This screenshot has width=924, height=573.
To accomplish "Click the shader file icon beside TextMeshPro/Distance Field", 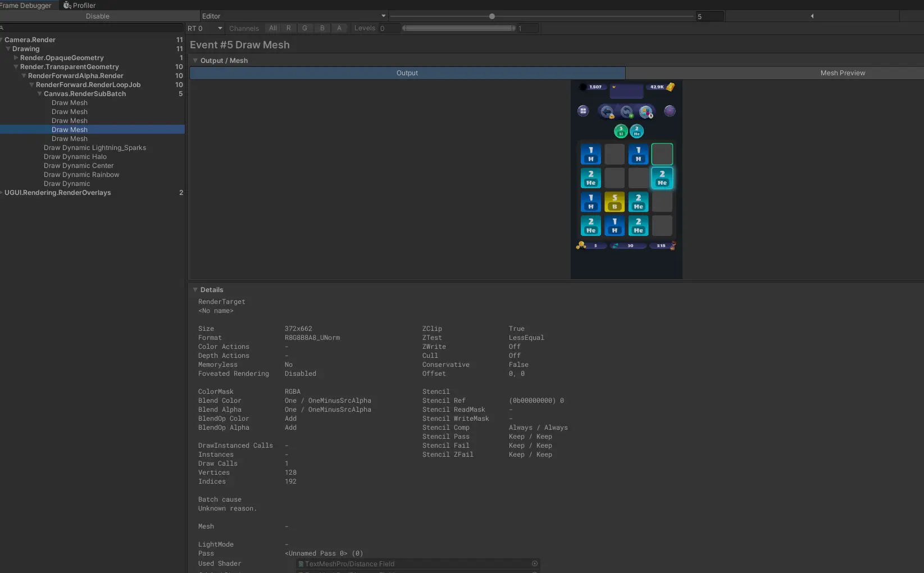I will pyautogui.click(x=301, y=564).
